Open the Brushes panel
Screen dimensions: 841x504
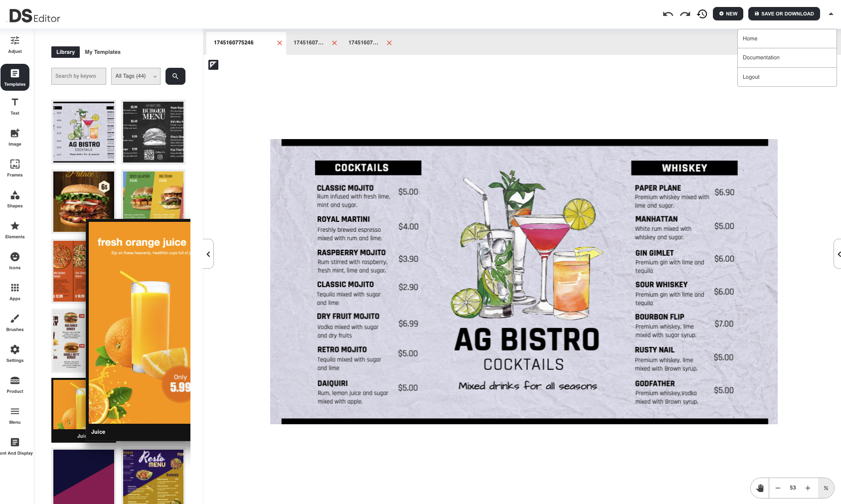tap(15, 323)
